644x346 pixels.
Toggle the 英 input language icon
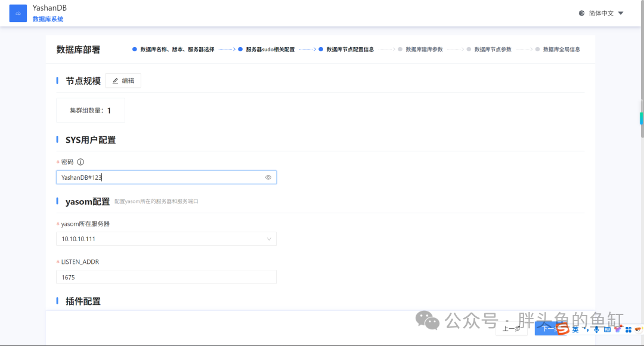tap(575, 329)
